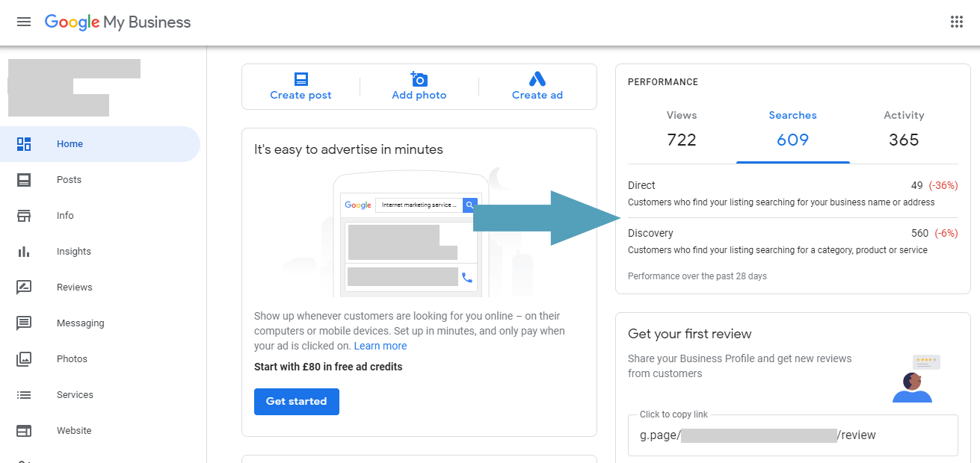Click the Add photo label

pos(419,95)
